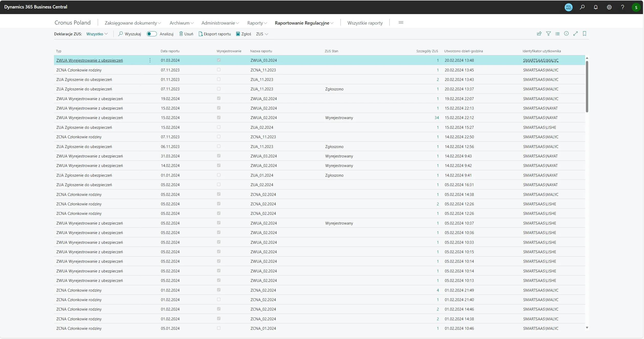Open the settings gear in the top bar
Viewport: 644px width, 339px height.
[609, 7]
